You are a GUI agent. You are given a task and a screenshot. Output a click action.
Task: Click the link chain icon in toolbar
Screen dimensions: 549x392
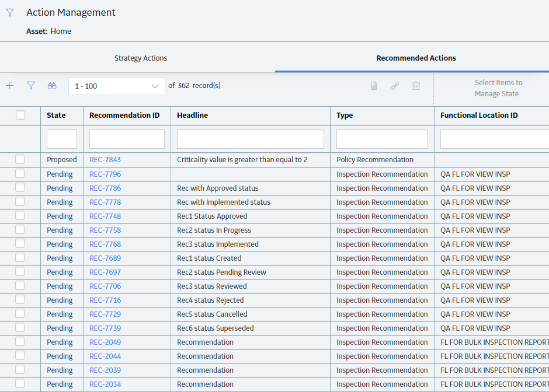(395, 86)
